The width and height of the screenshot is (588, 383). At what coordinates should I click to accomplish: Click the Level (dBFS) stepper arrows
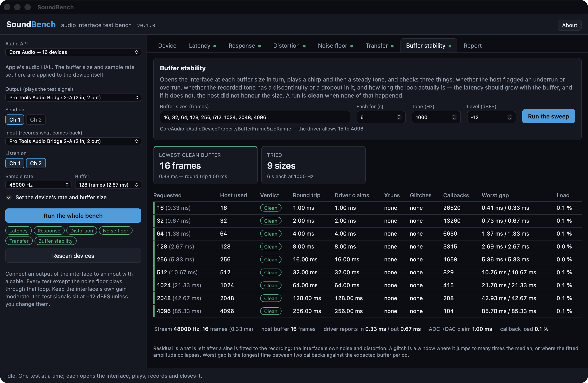[x=509, y=117]
